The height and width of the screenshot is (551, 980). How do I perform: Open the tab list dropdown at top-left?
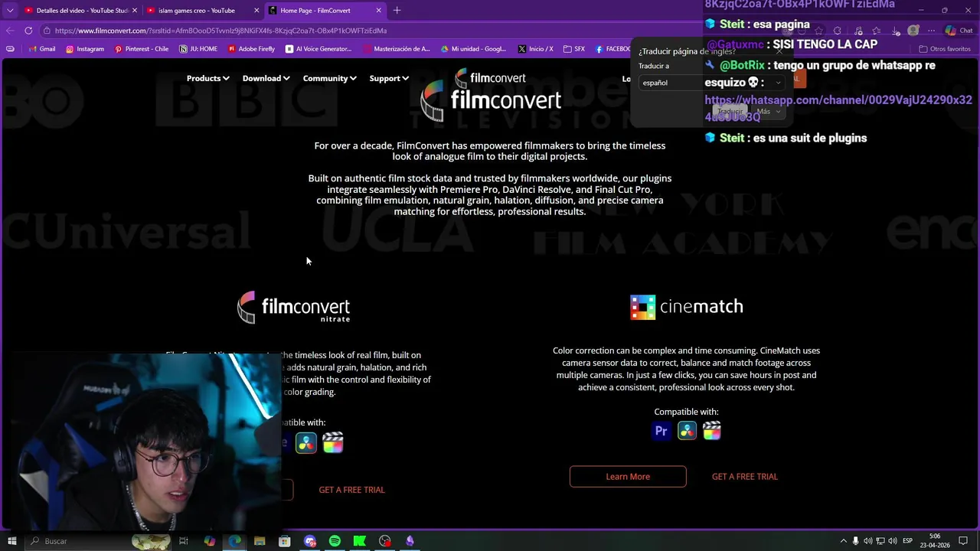tap(10, 11)
